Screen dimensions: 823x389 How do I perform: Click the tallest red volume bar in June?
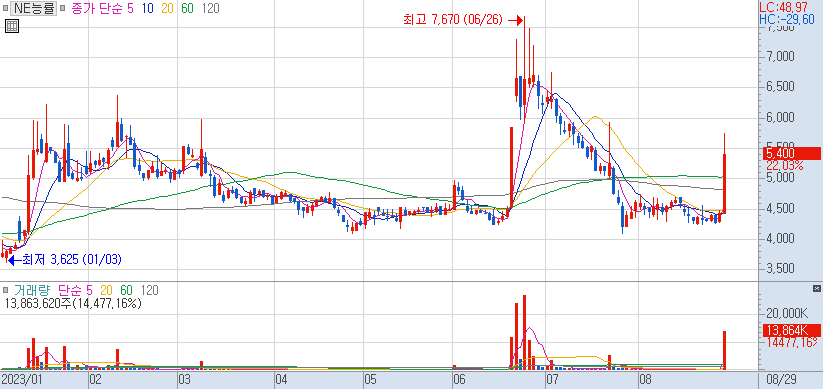click(524, 332)
